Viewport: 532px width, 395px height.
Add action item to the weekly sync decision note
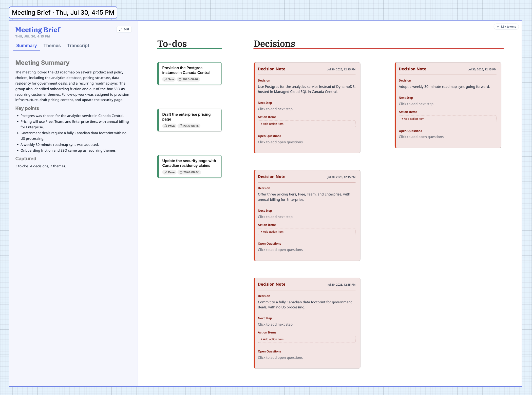click(447, 119)
